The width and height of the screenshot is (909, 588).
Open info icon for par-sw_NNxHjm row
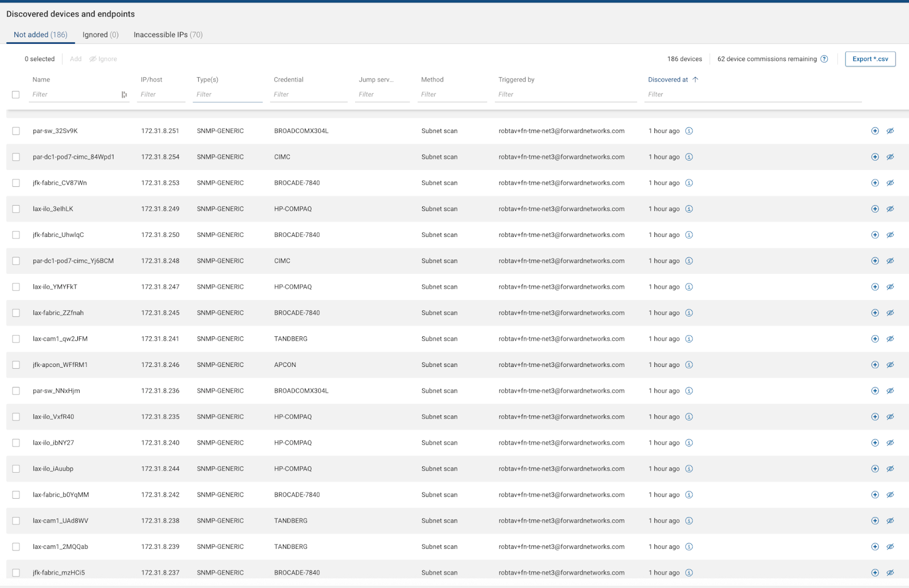[689, 391]
